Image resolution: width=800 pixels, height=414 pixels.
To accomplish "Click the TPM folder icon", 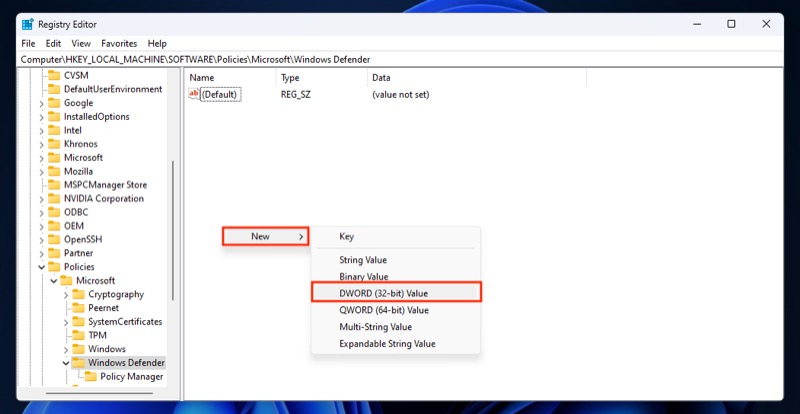I will tap(79, 335).
